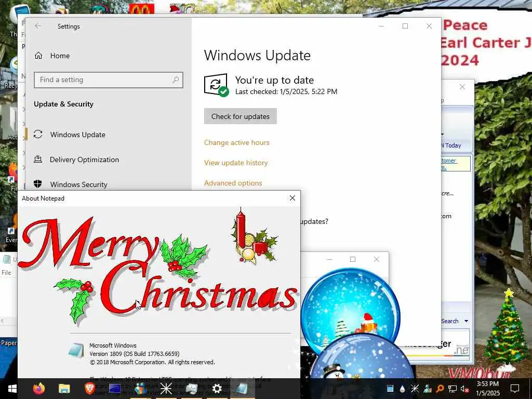Screen dimensions: 532x399
Task: Open Advanced options link
Action: (233, 183)
